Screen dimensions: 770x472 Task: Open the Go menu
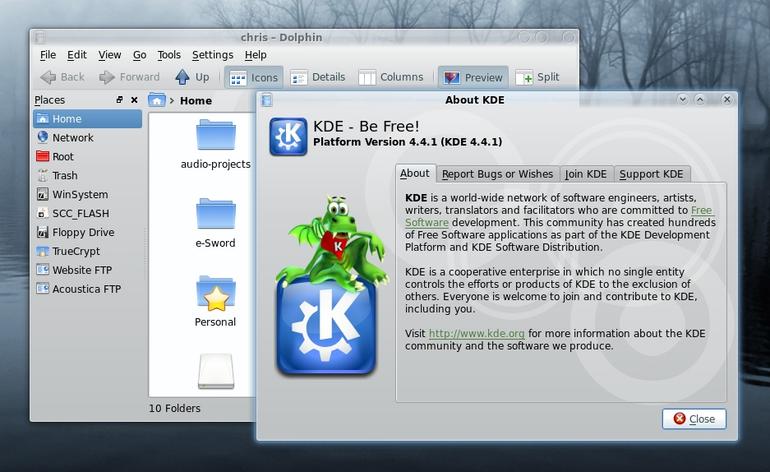[139, 55]
